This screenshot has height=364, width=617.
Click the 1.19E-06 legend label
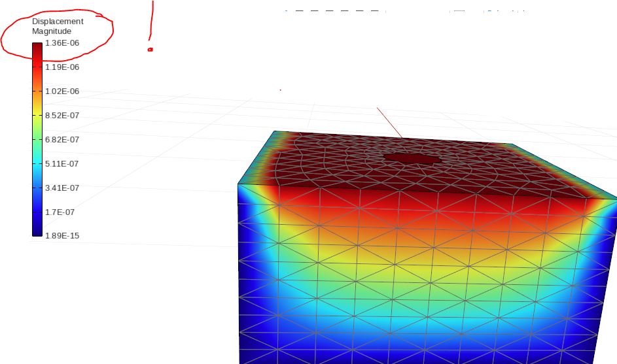[62, 67]
